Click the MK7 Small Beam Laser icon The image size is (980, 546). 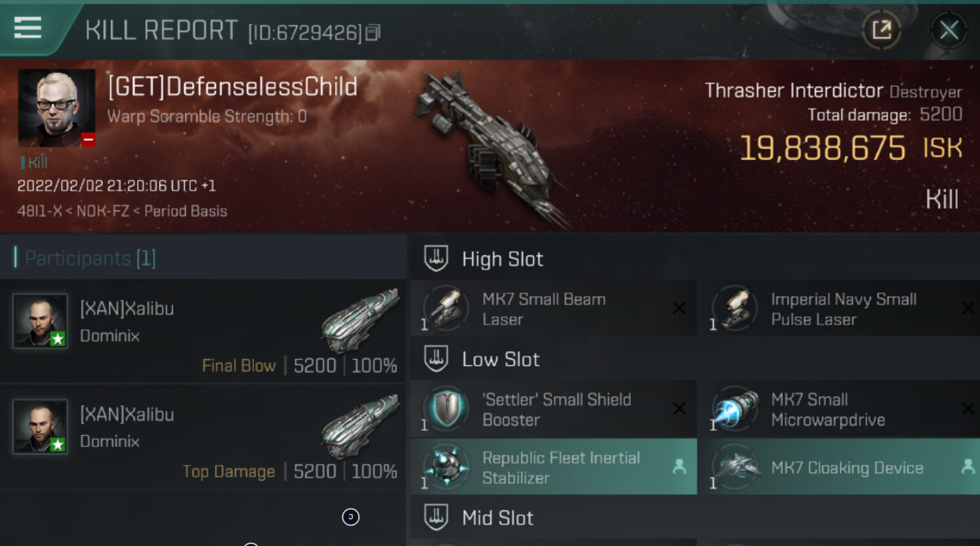(446, 308)
